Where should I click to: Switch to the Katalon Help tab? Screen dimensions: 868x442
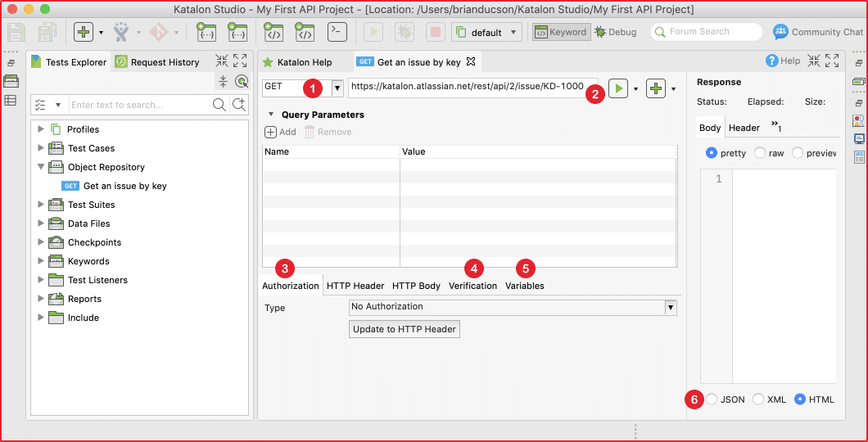(x=297, y=62)
